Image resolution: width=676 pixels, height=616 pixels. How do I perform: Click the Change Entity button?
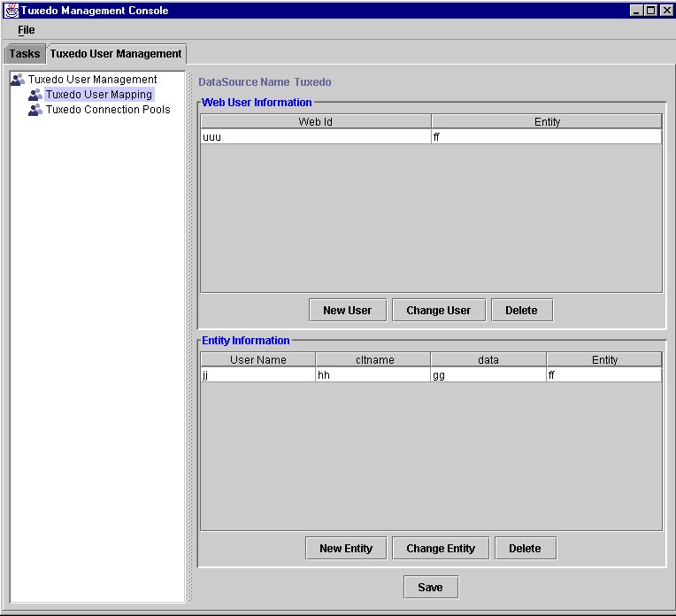(x=441, y=548)
